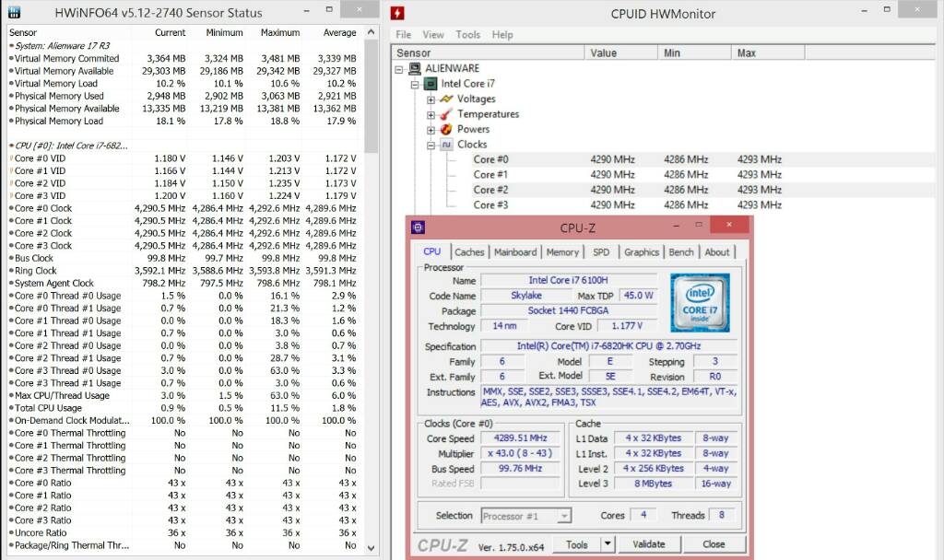Click the Core #3 VID sensor icon in HWiNFO
The image size is (944, 560).
(11, 195)
